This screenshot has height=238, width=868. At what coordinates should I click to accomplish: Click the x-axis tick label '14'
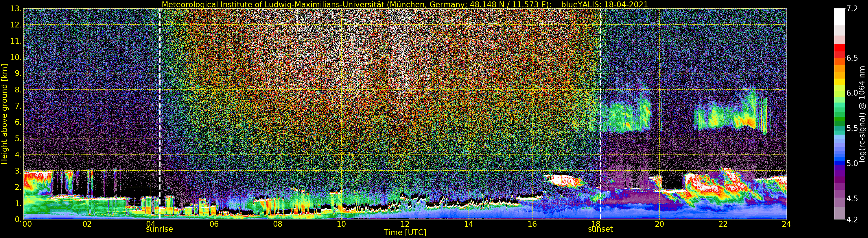tap(468, 224)
